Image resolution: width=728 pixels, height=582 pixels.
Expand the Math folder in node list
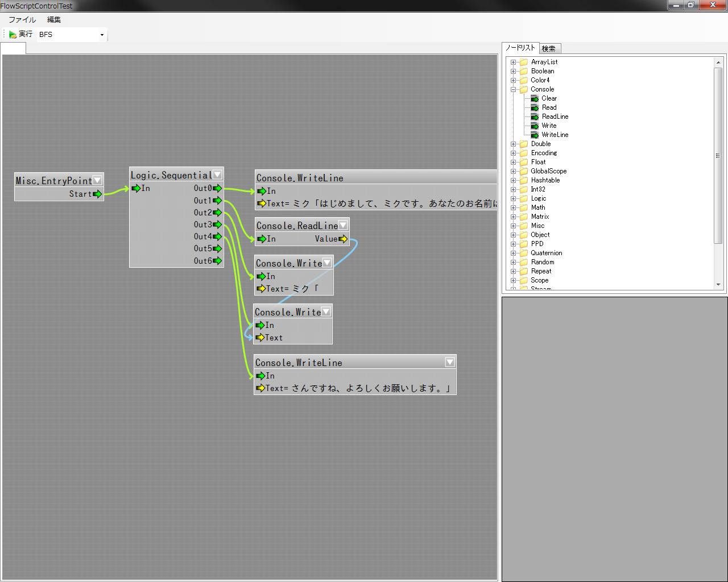513,207
